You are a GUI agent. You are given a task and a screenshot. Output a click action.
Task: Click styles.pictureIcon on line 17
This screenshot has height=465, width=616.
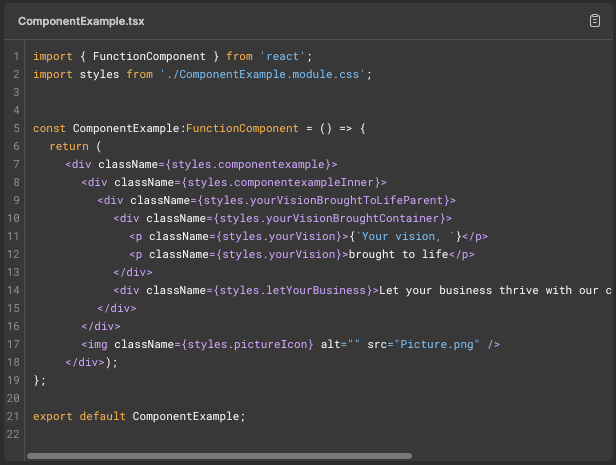[x=247, y=344]
